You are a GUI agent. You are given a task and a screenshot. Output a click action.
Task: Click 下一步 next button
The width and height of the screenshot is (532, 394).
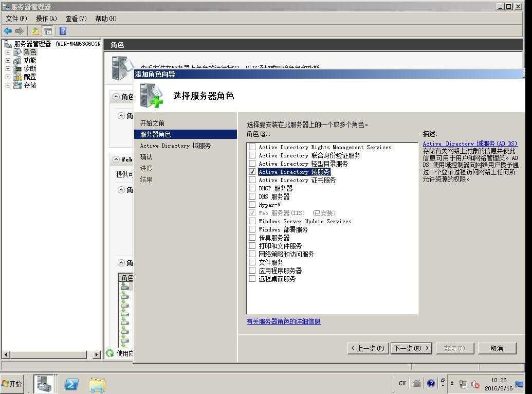pos(411,348)
